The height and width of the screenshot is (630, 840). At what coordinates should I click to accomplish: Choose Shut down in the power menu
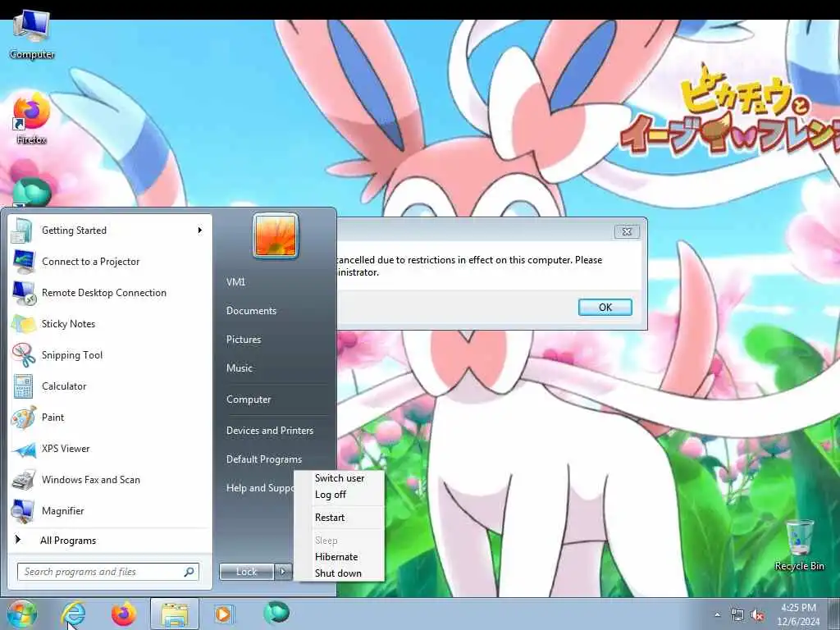(340, 573)
